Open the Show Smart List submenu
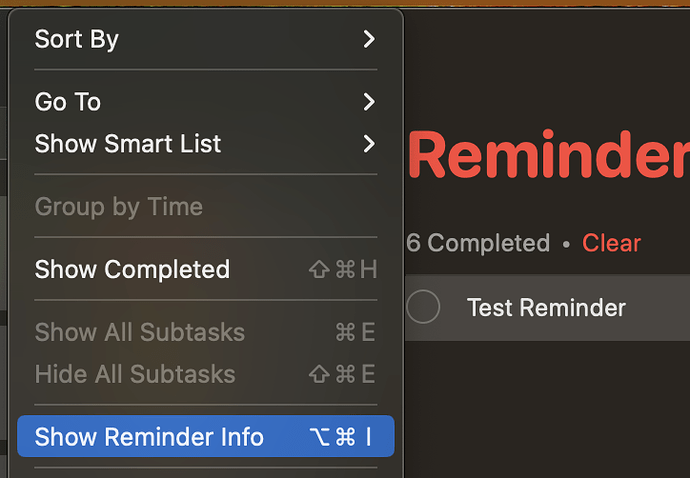 tap(206, 143)
